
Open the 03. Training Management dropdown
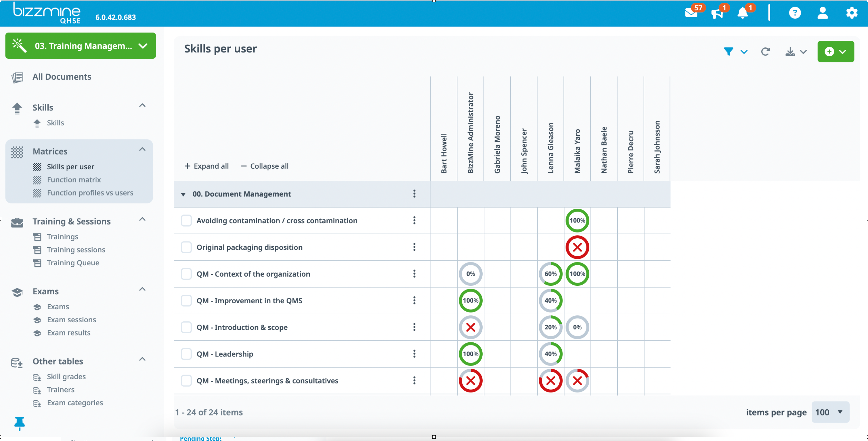point(81,46)
